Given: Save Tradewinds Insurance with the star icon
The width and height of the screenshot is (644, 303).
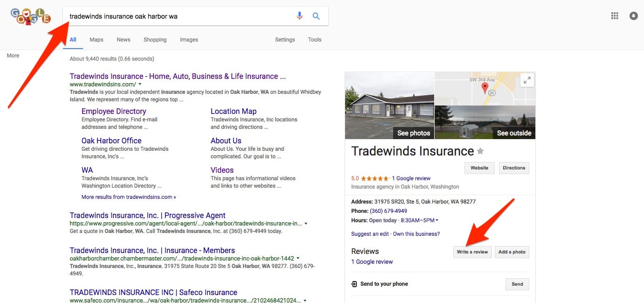Looking at the screenshot, I should [480, 151].
